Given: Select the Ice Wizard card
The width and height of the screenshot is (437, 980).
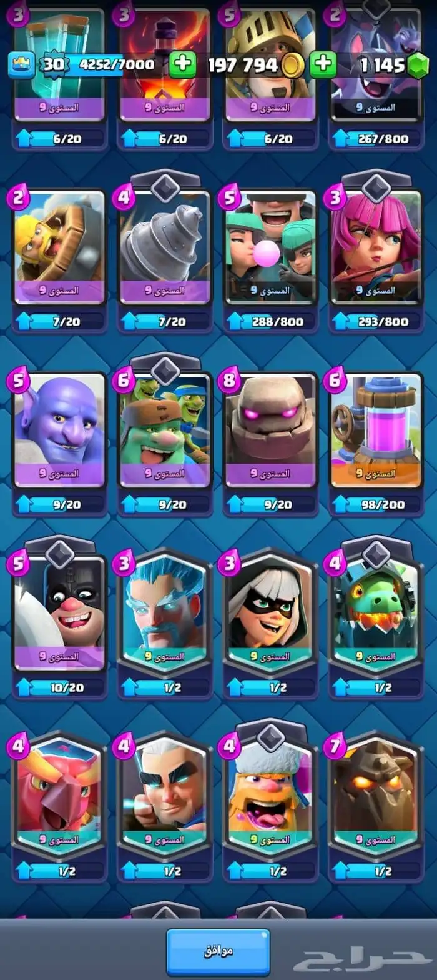Looking at the screenshot, I should (165, 611).
